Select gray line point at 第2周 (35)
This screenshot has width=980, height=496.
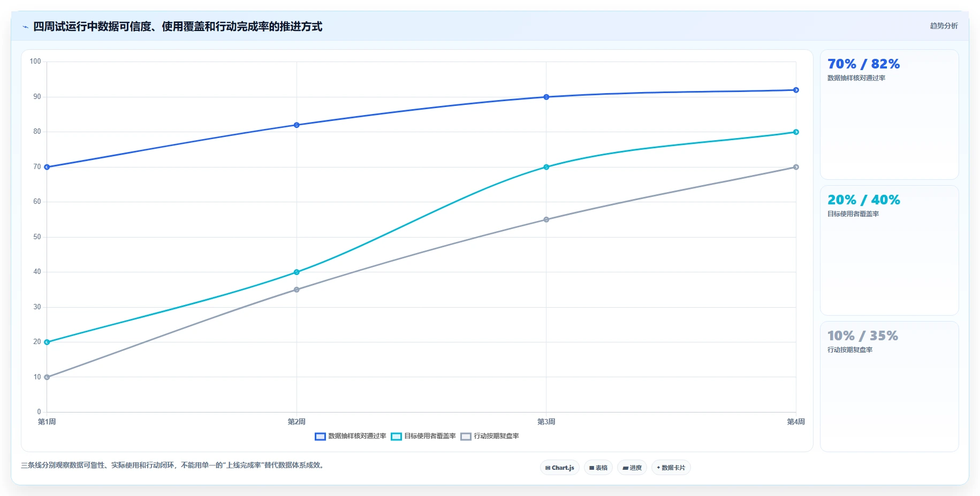[x=297, y=289]
